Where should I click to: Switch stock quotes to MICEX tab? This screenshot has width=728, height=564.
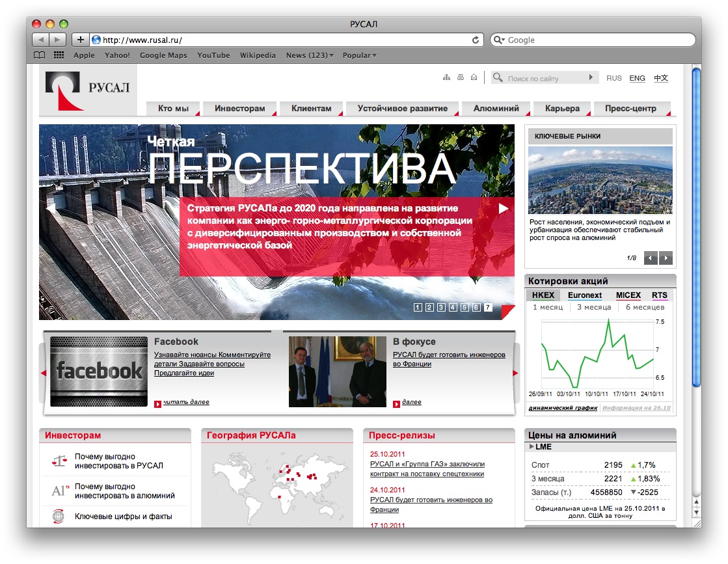628,295
